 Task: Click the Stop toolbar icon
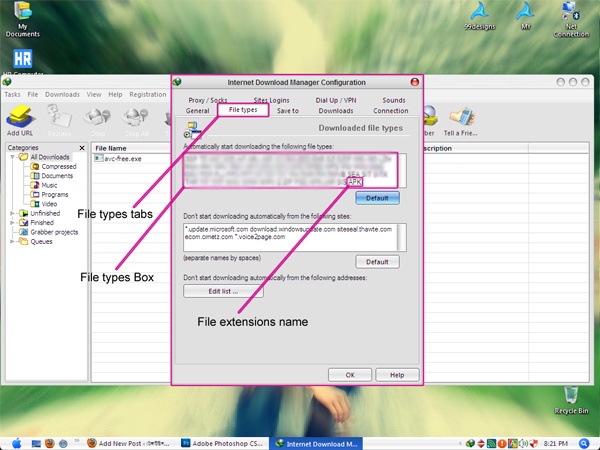(x=98, y=120)
